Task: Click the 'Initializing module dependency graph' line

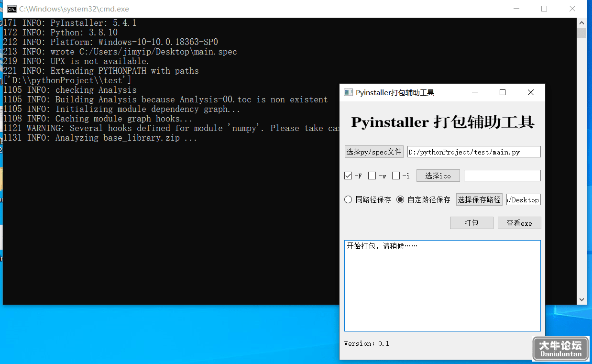Action: [121, 109]
